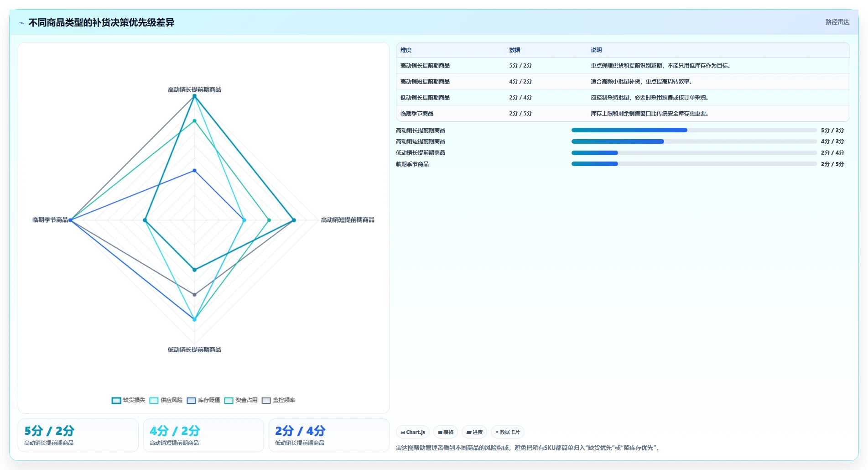The image size is (868, 470).
Task: Click table value 4分 / 2分
Action: coord(520,82)
